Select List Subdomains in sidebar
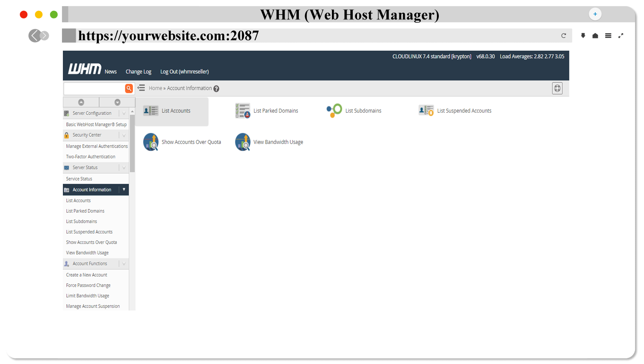 pyautogui.click(x=81, y=222)
